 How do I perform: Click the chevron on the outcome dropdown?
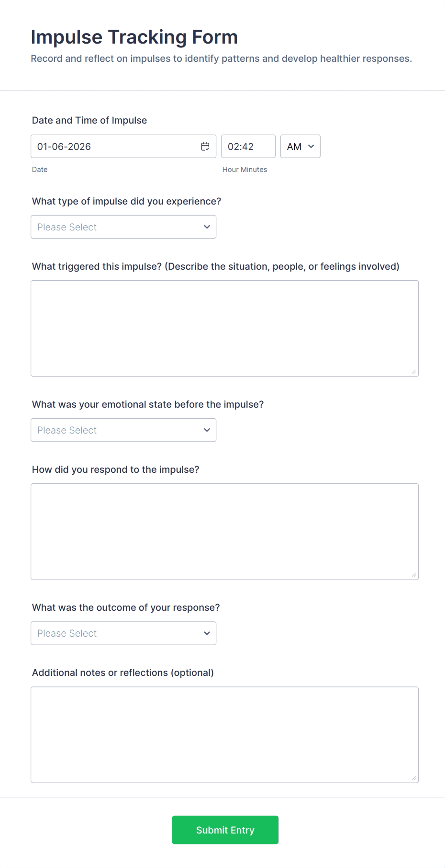207,633
